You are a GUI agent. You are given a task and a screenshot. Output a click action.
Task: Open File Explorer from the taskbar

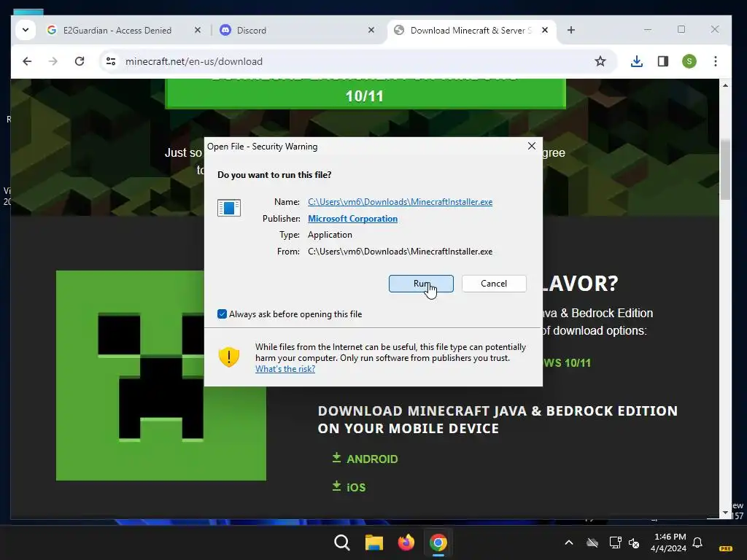(x=374, y=542)
